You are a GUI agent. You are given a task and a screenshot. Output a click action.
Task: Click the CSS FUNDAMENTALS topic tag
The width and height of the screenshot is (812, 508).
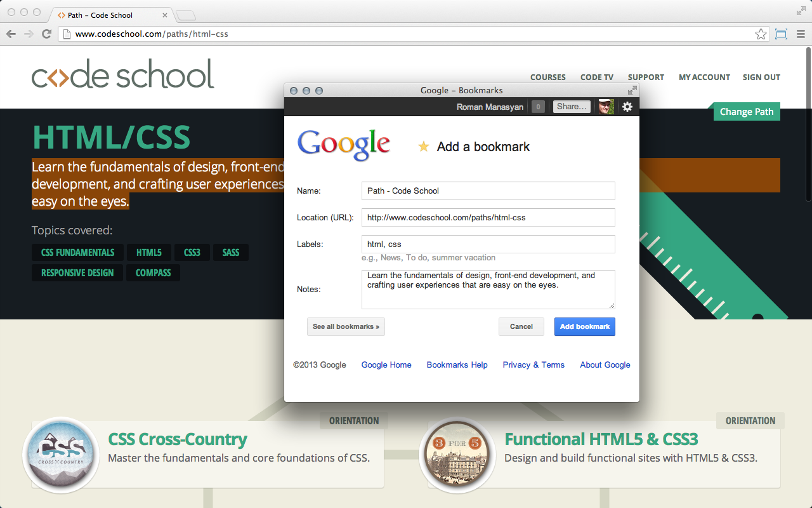click(x=77, y=253)
